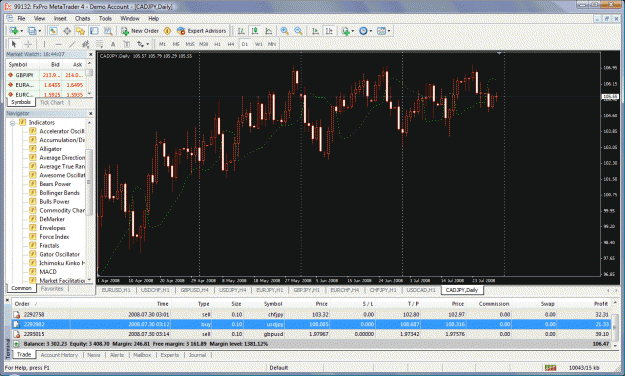Select the Text tool (A icon)

(x=113, y=44)
